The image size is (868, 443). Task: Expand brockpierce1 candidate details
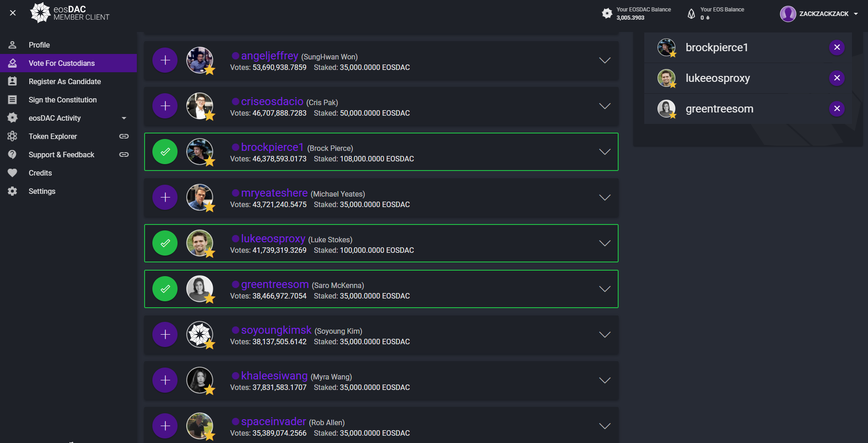[x=605, y=152]
